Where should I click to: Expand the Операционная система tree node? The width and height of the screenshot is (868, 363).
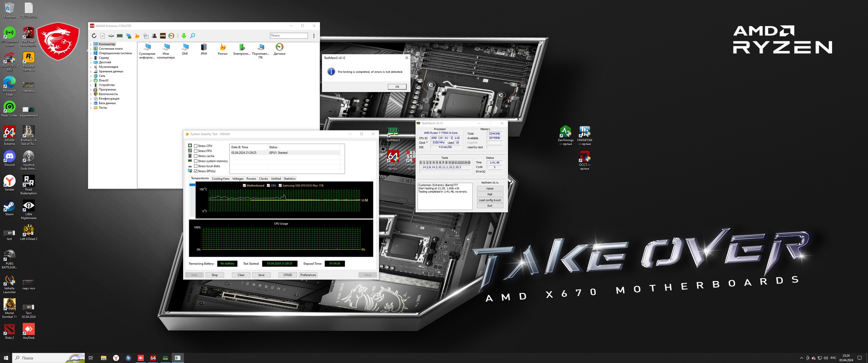(91, 54)
